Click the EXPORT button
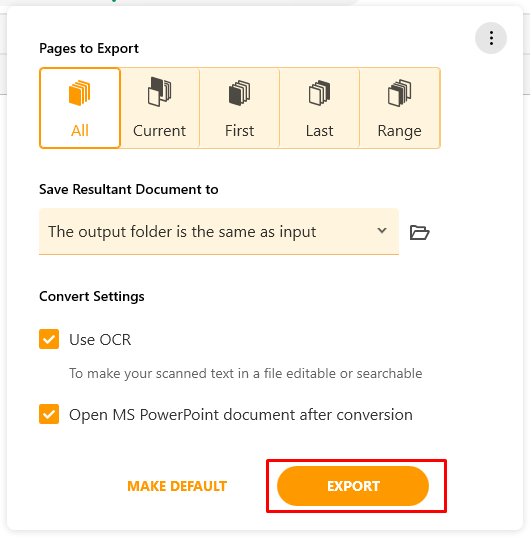 [x=353, y=486]
